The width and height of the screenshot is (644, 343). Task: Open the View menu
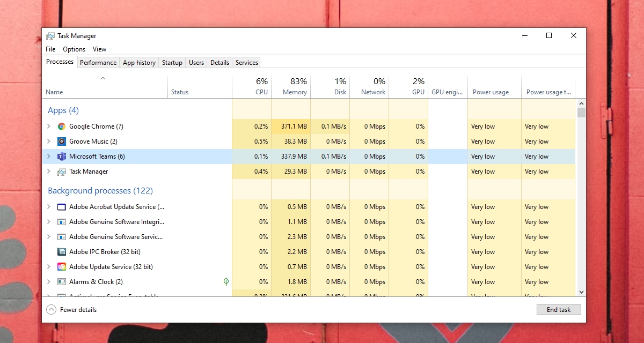point(100,49)
